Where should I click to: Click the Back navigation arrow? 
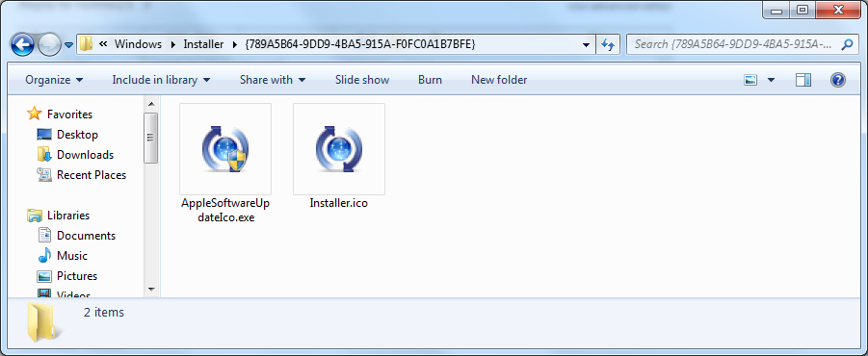[x=23, y=45]
